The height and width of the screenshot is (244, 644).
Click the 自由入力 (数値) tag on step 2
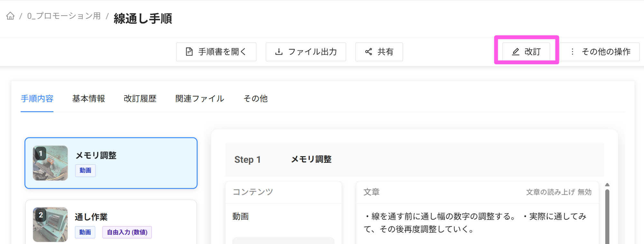[127, 232]
